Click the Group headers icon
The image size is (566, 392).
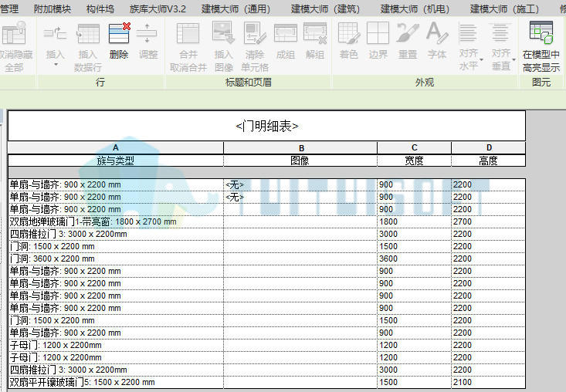(286, 34)
